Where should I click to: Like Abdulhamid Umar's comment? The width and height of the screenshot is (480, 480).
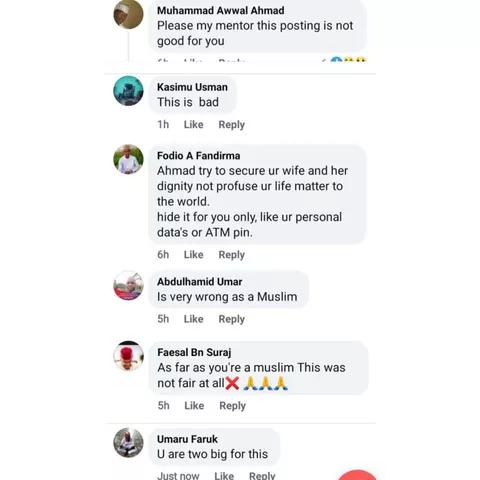(194, 319)
